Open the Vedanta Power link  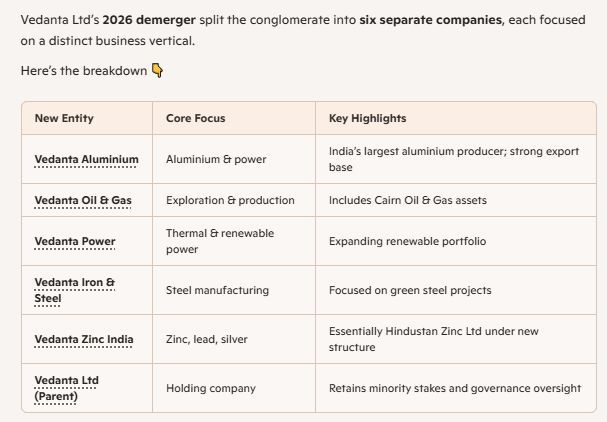click(75, 241)
